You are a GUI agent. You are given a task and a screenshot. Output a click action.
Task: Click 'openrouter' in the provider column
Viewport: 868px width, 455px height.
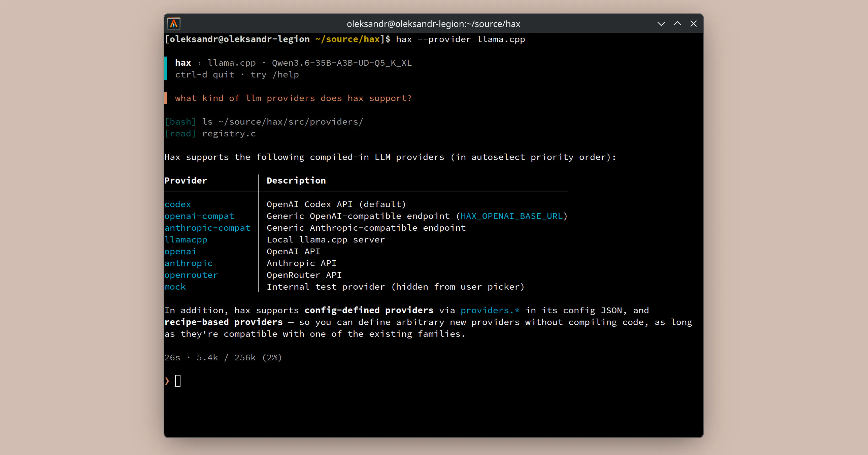191,275
